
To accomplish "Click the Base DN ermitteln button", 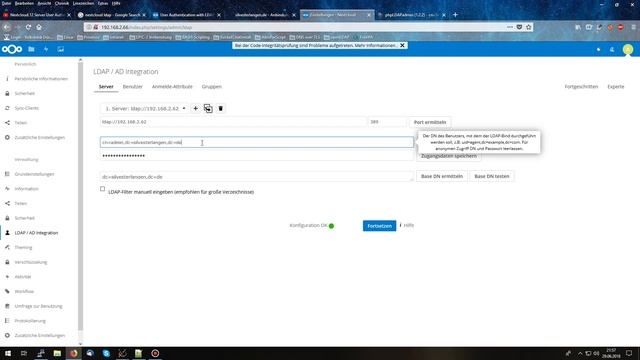I will (442, 176).
